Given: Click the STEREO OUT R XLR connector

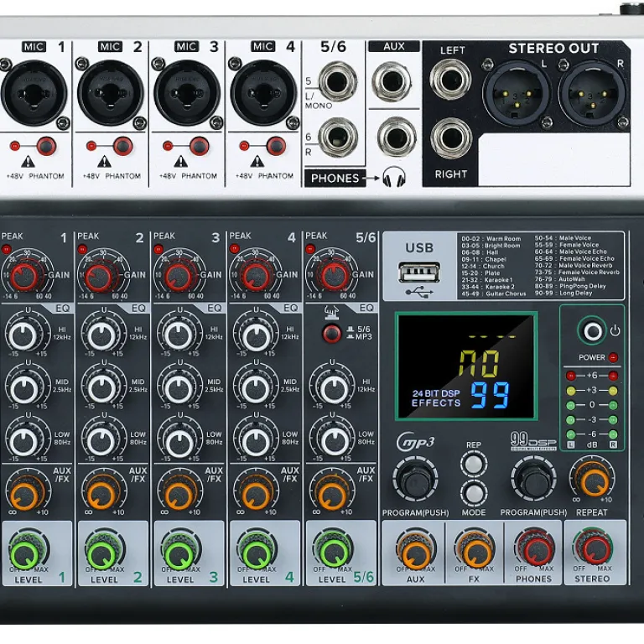Looking at the screenshot, I should 593,95.
